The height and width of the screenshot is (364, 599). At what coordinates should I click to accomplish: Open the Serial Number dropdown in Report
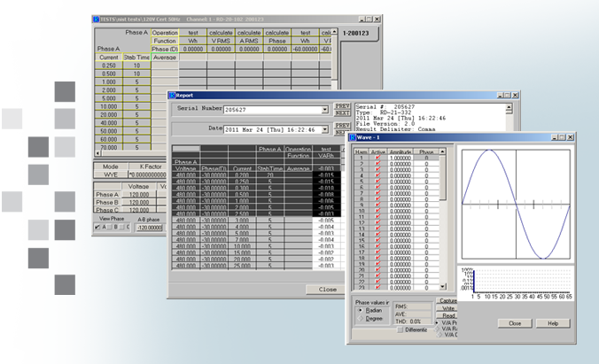(324, 110)
